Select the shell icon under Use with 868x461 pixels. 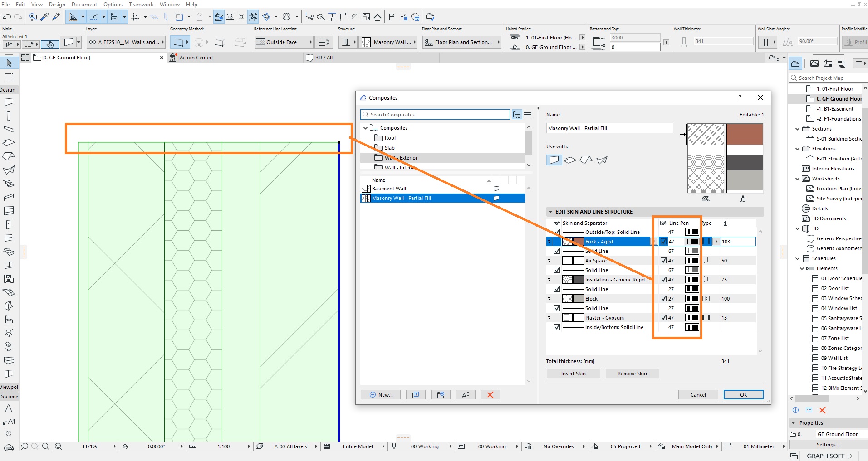click(x=602, y=160)
